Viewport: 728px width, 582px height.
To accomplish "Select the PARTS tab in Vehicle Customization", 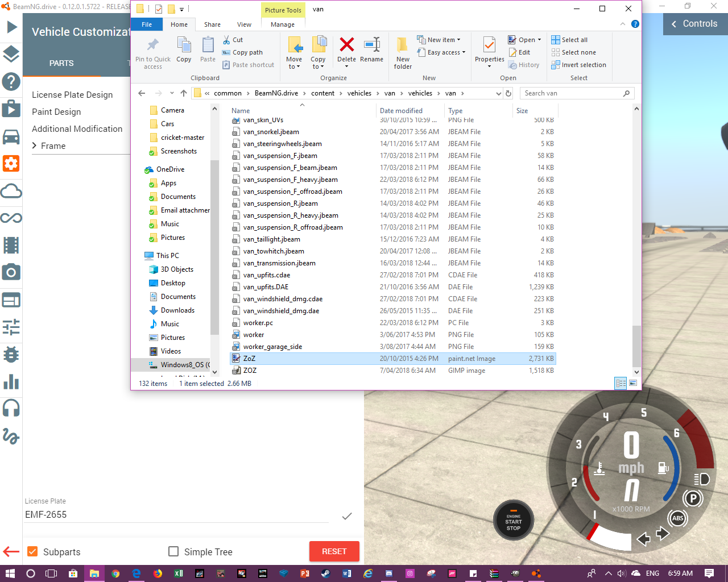I will [x=61, y=63].
